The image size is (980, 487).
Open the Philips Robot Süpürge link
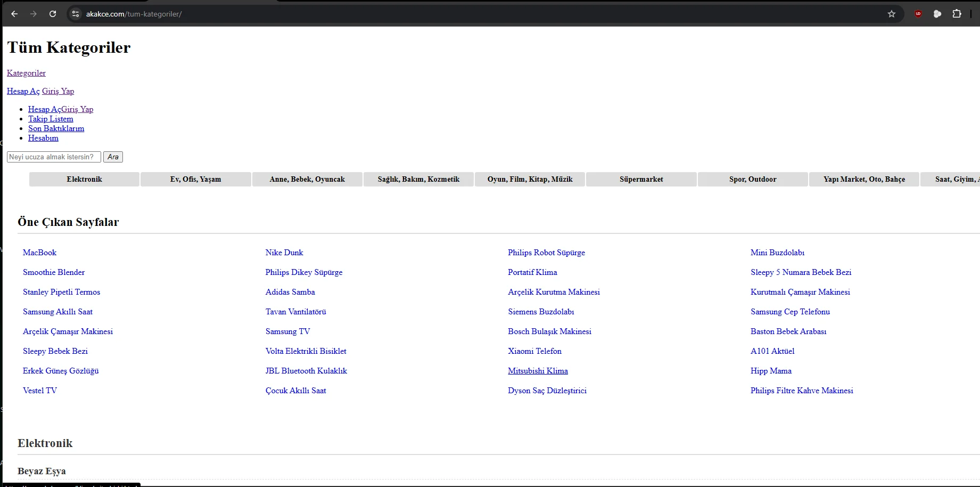coord(546,253)
